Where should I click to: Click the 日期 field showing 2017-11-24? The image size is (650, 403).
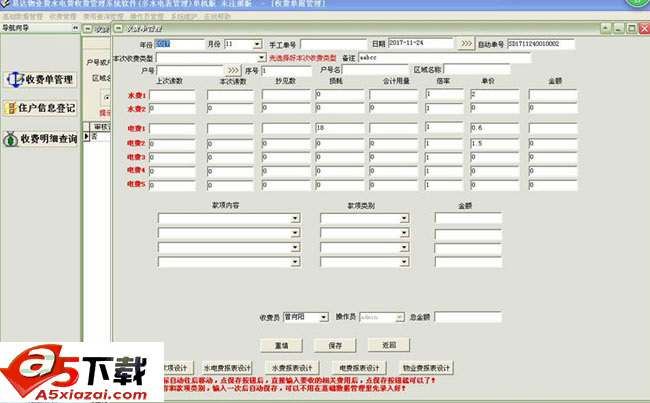(x=421, y=43)
